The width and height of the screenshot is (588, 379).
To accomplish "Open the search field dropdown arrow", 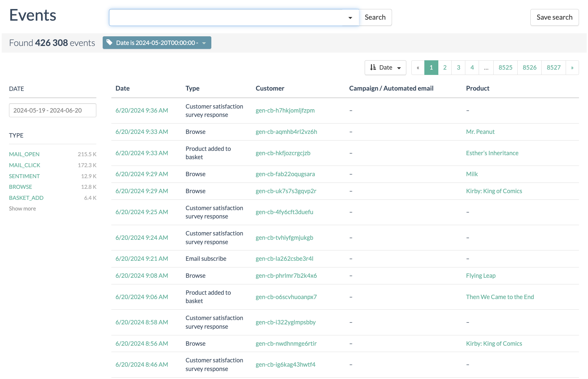I will pyautogui.click(x=350, y=18).
